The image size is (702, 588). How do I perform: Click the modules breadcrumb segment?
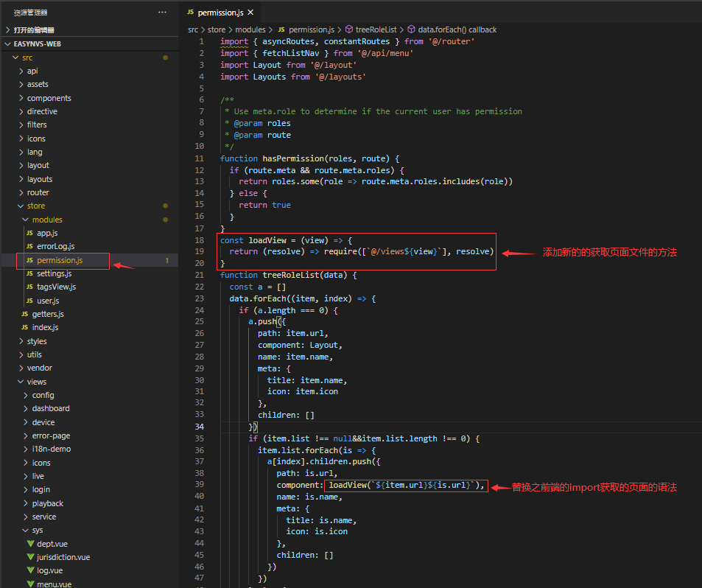(x=250, y=29)
